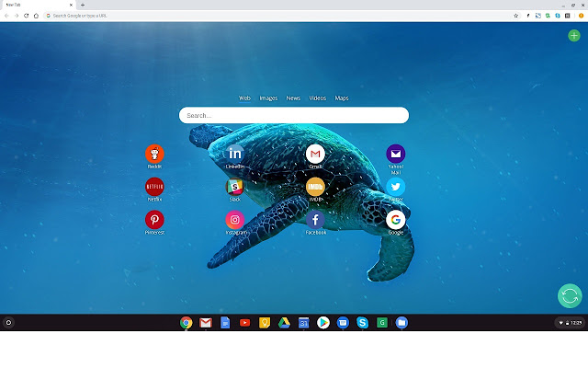Open the Reddit shortcut
588x368 pixels.
(154, 154)
